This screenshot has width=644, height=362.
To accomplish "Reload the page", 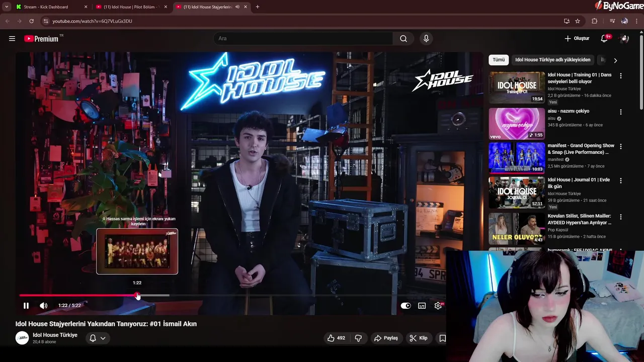I will 31,21.
